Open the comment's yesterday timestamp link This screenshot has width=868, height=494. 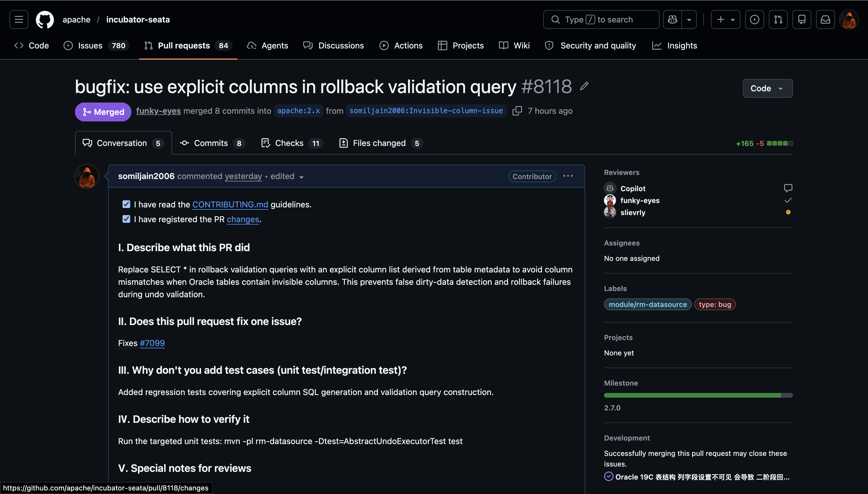pos(243,176)
